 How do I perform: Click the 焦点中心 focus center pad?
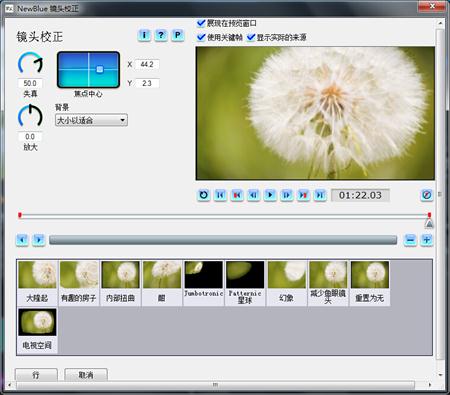click(x=88, y=70)
